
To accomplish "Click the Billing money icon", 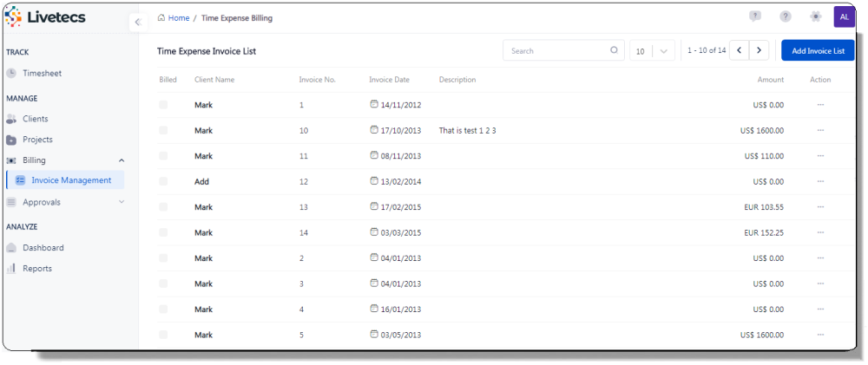I will pyautogui.click(x=11, y=160).
